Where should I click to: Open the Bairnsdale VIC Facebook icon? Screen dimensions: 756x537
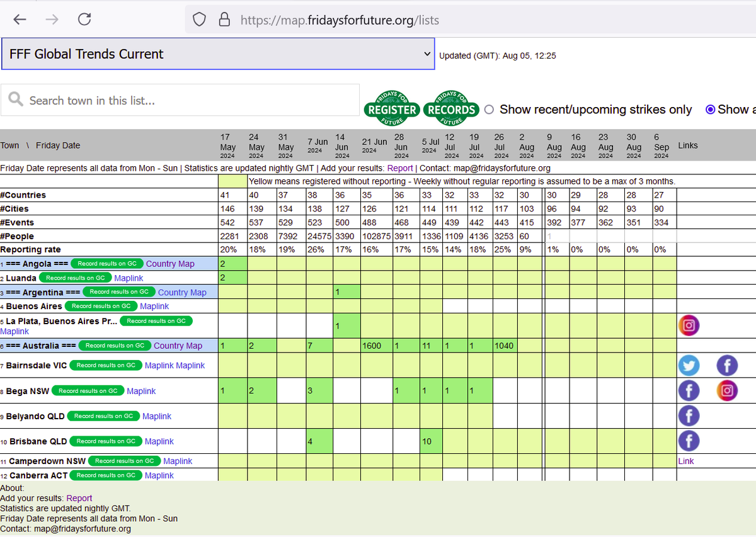coord(727,365)
